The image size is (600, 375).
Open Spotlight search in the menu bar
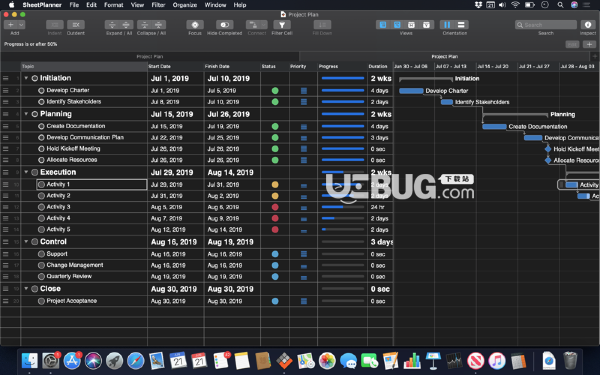click(560, 5)
